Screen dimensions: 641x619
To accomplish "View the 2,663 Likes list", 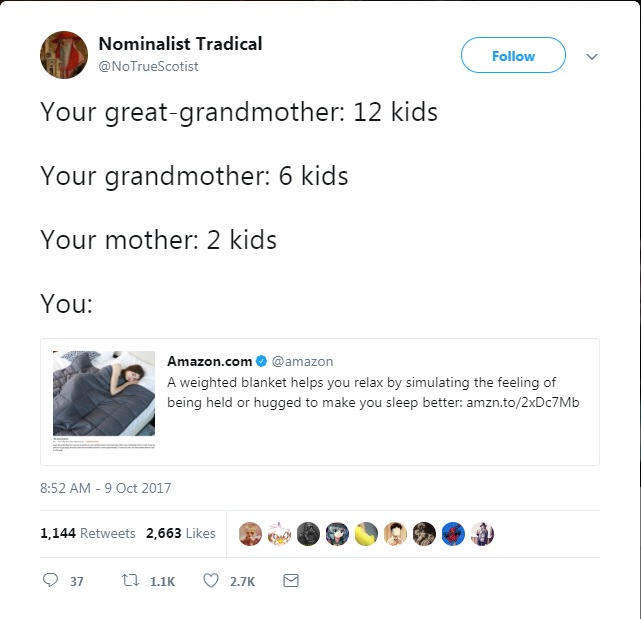I will (181, 533).
